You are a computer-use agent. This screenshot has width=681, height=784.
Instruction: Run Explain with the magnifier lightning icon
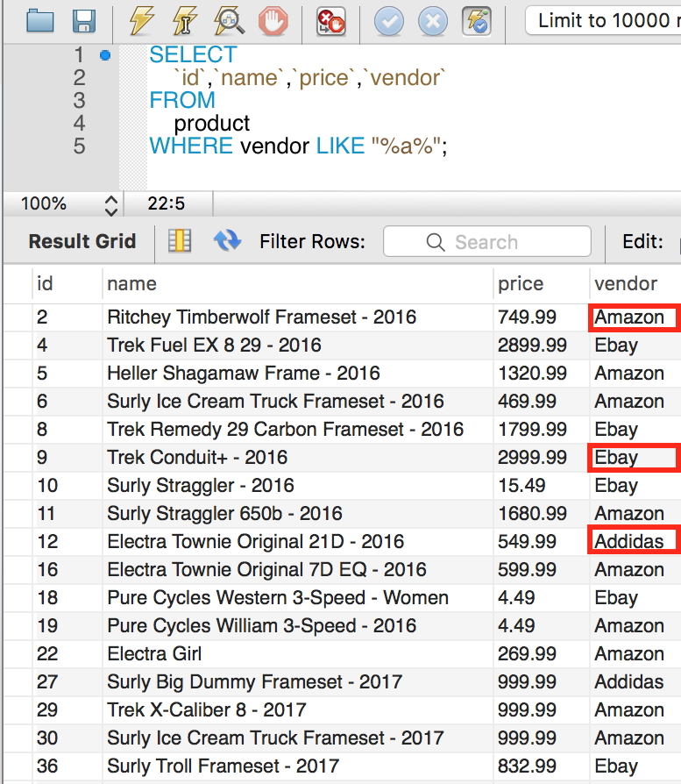pyautogui.click(x=229, y=22)
